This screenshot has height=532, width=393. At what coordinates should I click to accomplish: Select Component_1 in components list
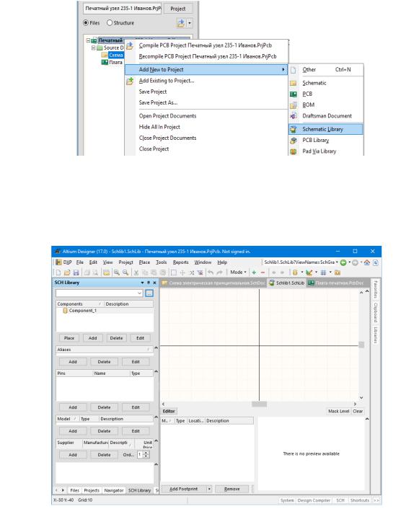[x=82, y=311]
